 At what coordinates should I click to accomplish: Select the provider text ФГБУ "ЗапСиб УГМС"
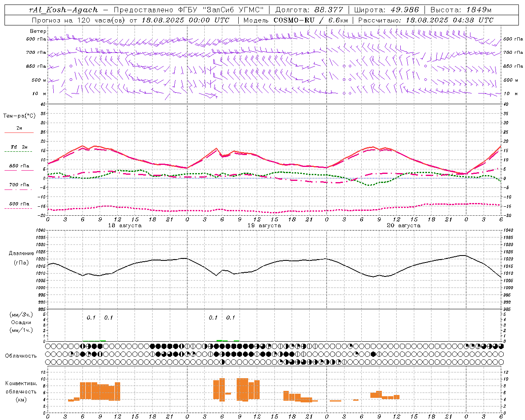pos(221,10)
